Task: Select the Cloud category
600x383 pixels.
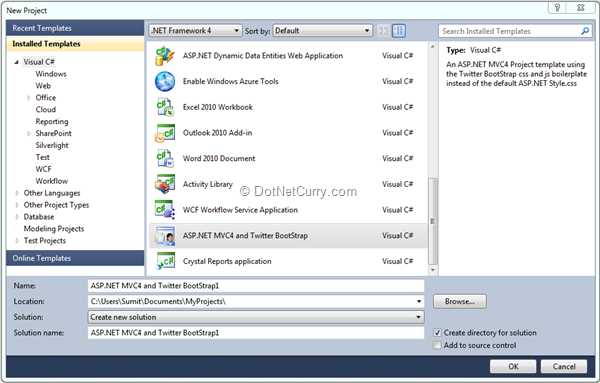Action: 46,109
